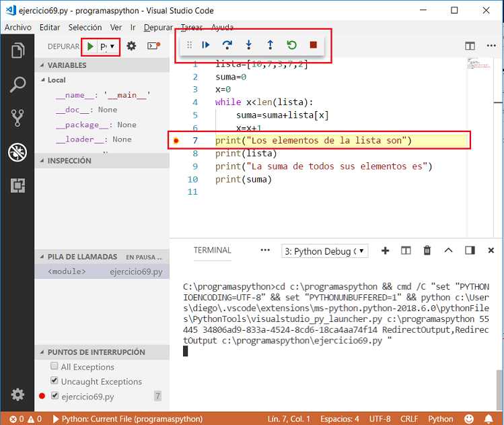Click the editor minimap
The width and height of the screenshot is (504, 425).
coord(480,64)
